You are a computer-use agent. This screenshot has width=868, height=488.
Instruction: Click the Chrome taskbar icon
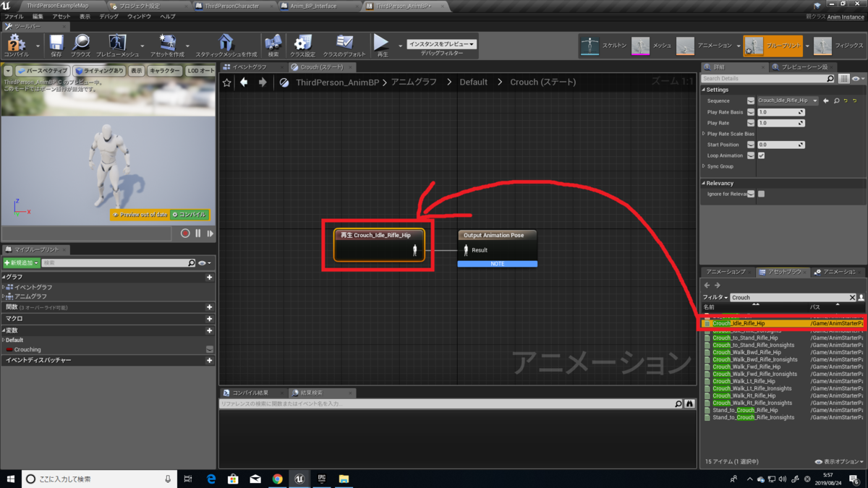point(277,479)
